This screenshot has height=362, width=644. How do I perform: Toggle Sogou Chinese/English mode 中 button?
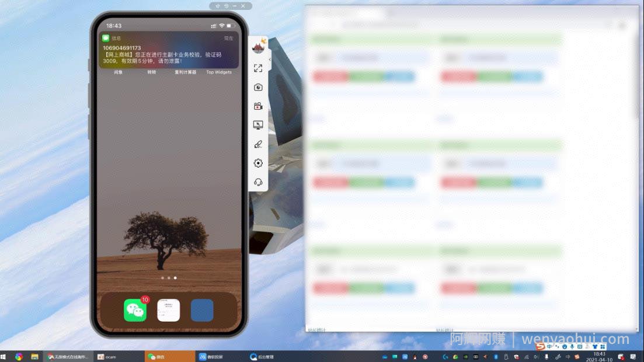(549, 347)
